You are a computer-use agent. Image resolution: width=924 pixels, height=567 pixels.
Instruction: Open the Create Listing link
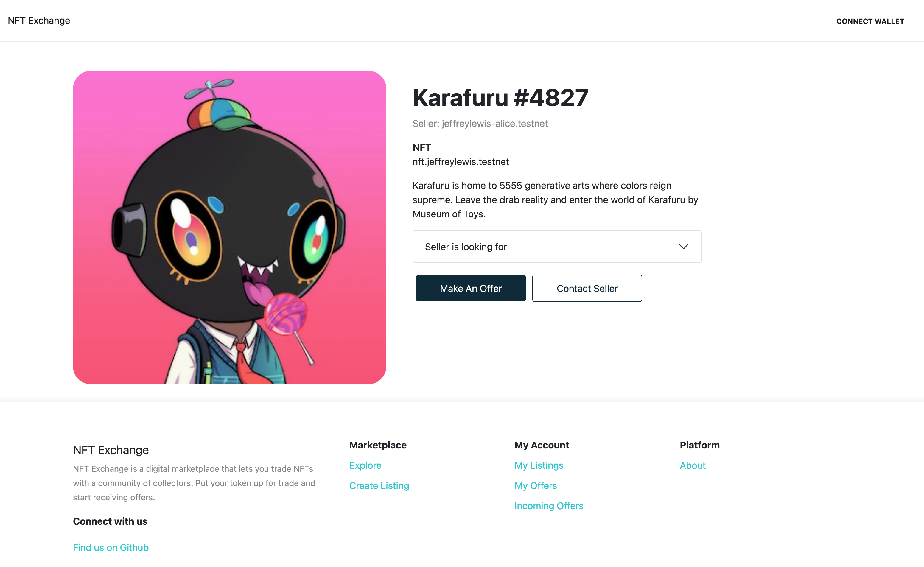pos(379,485)
